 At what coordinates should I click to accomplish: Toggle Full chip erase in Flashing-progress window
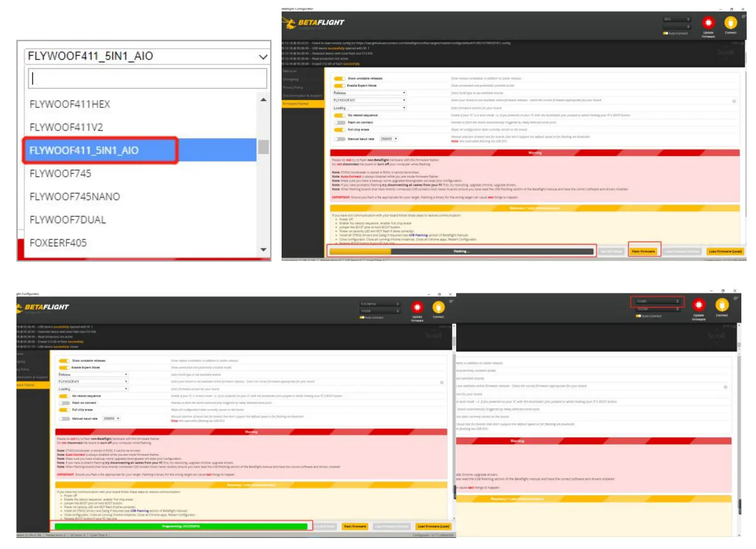[339, 130]
